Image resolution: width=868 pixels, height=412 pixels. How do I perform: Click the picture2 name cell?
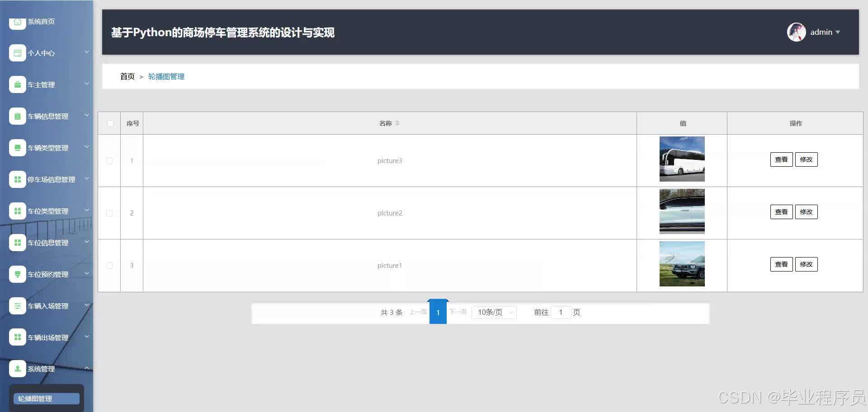tap(390, 213)
